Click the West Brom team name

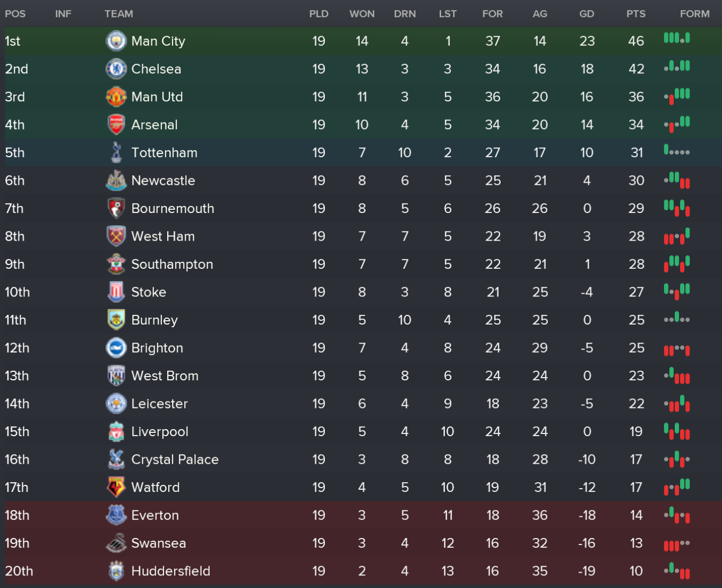(x=165, y=376)
